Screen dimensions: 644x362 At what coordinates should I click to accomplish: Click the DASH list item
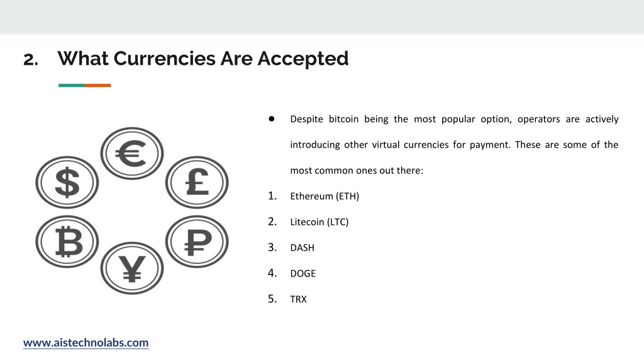pyautogui.click(x=303, y=248)
